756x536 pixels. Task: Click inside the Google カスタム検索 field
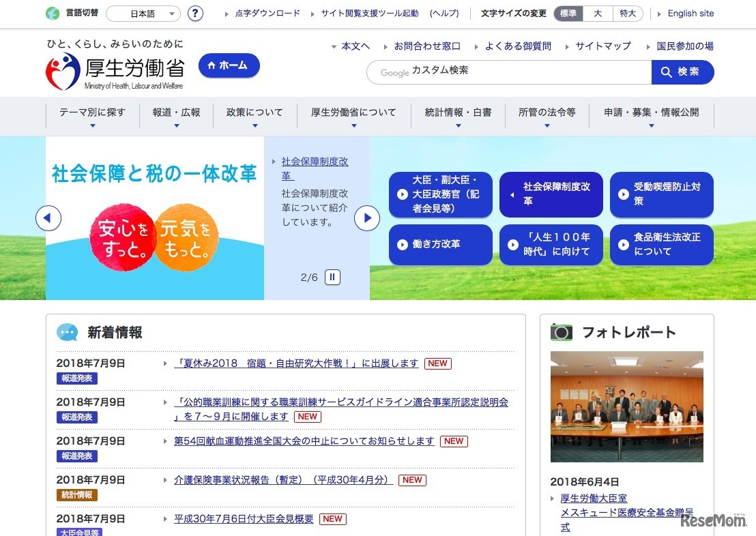tap(508, 72)
